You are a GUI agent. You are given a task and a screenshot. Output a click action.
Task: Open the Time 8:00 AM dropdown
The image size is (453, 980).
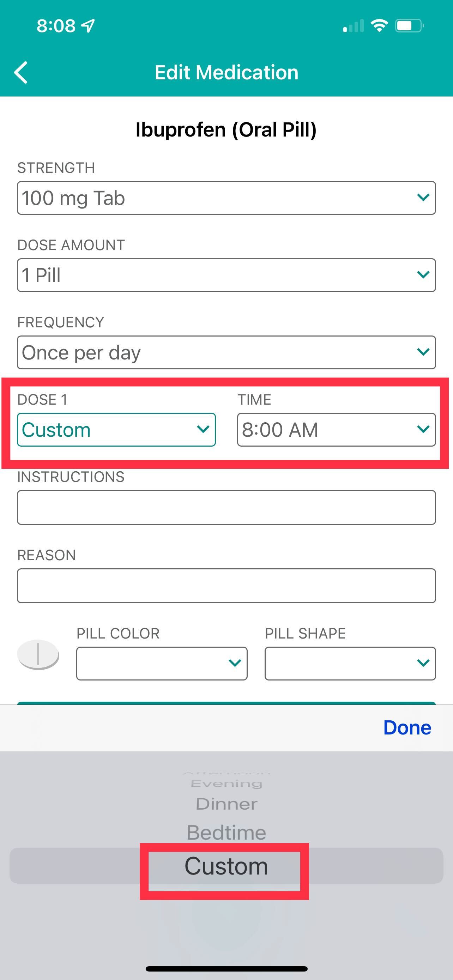pos(336,430)
